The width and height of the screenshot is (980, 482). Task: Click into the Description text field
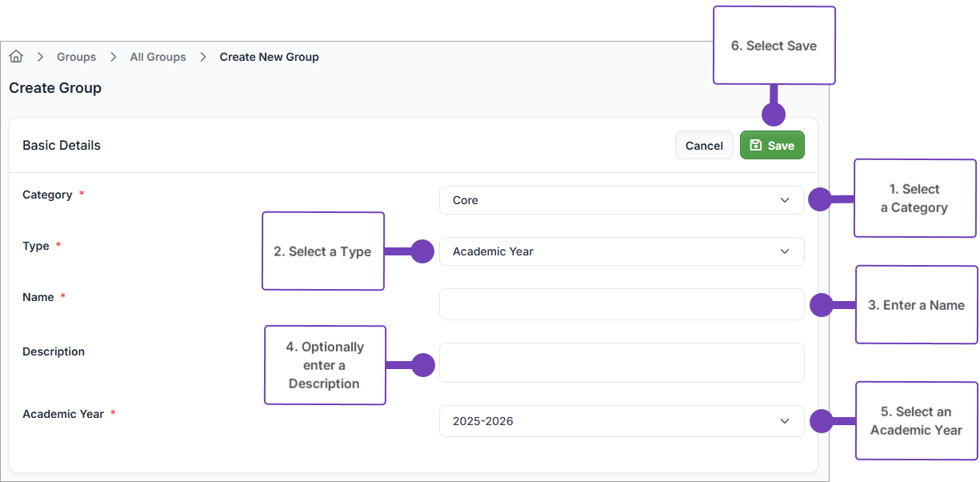tap(621, 363)
